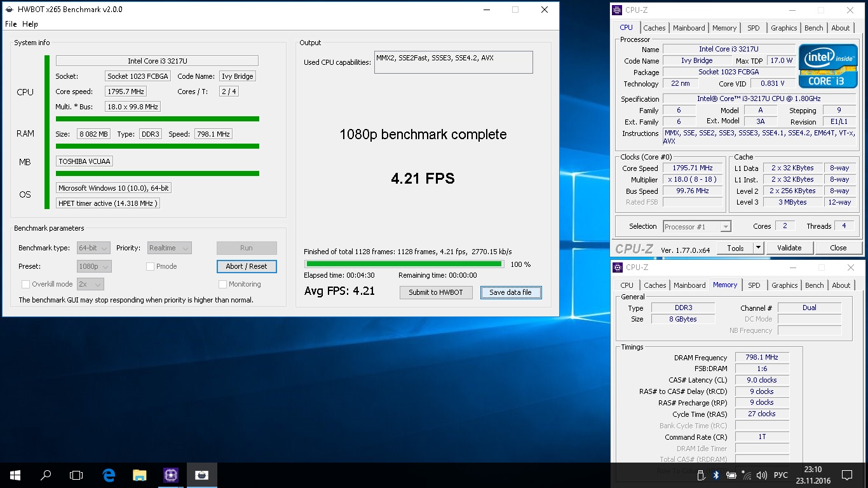Select About tab in upper CPU-Z

click(x=841, y=28)
